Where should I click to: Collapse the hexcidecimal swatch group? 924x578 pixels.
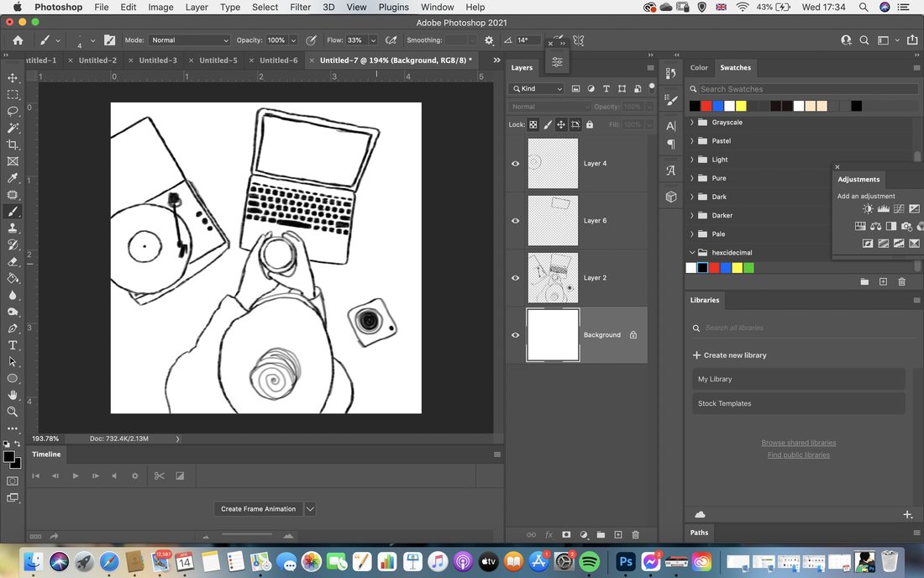click(x=692, y=253)
